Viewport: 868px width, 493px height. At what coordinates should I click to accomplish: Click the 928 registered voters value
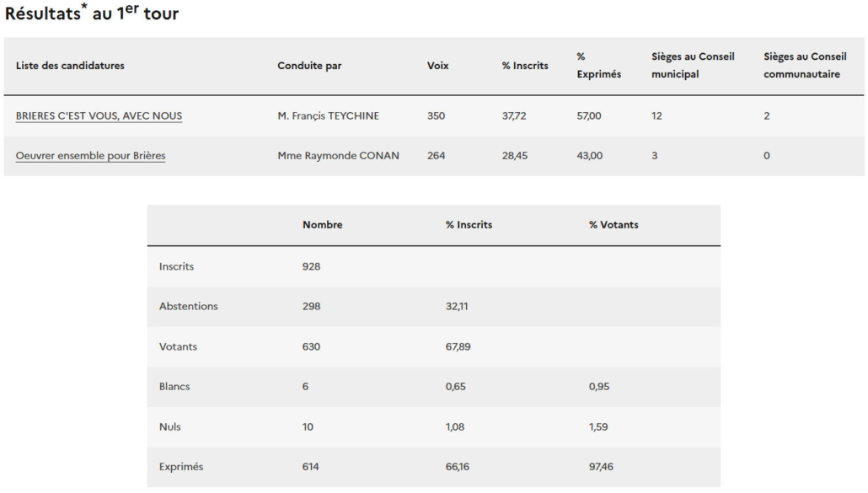311,266
